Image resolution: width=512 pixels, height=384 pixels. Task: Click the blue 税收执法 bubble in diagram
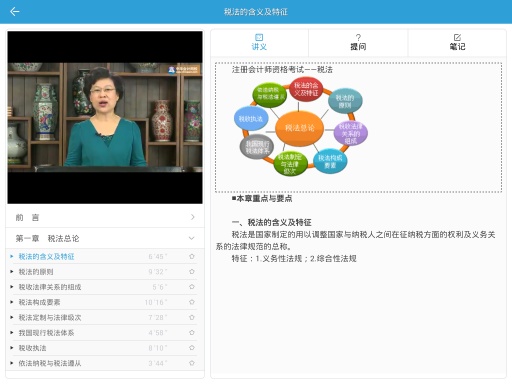tap(251, 119)
